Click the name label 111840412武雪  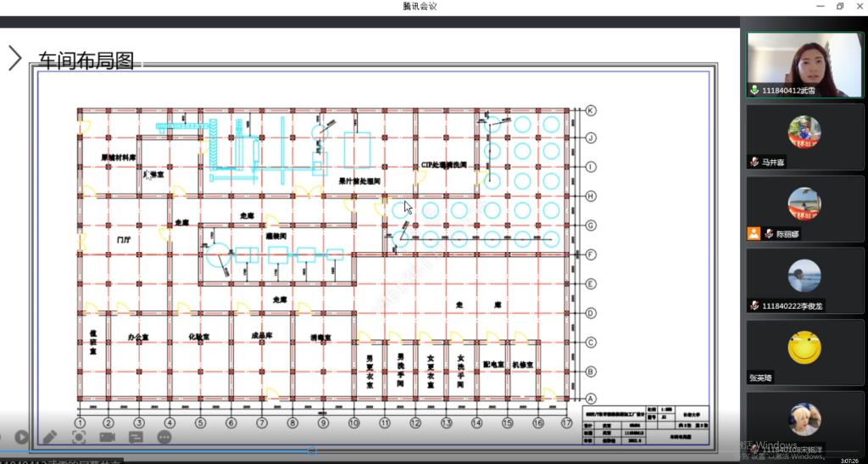tap(788, 90)
